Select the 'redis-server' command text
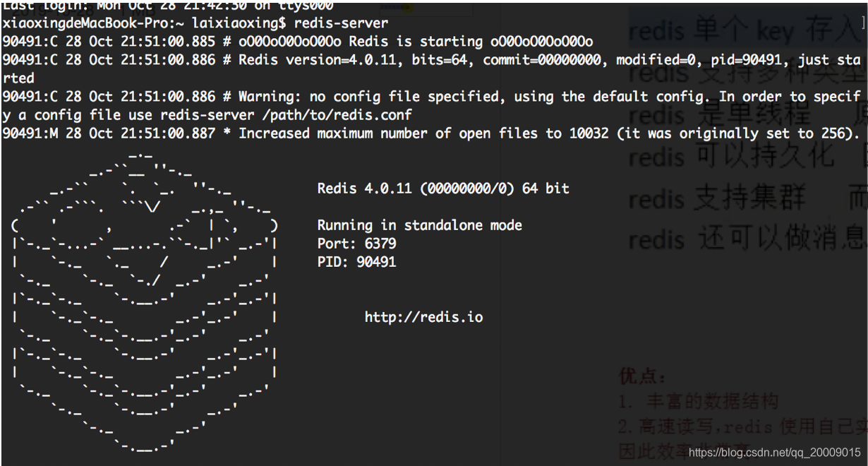This screenshot has width=868, height=466. click(341, 23)
